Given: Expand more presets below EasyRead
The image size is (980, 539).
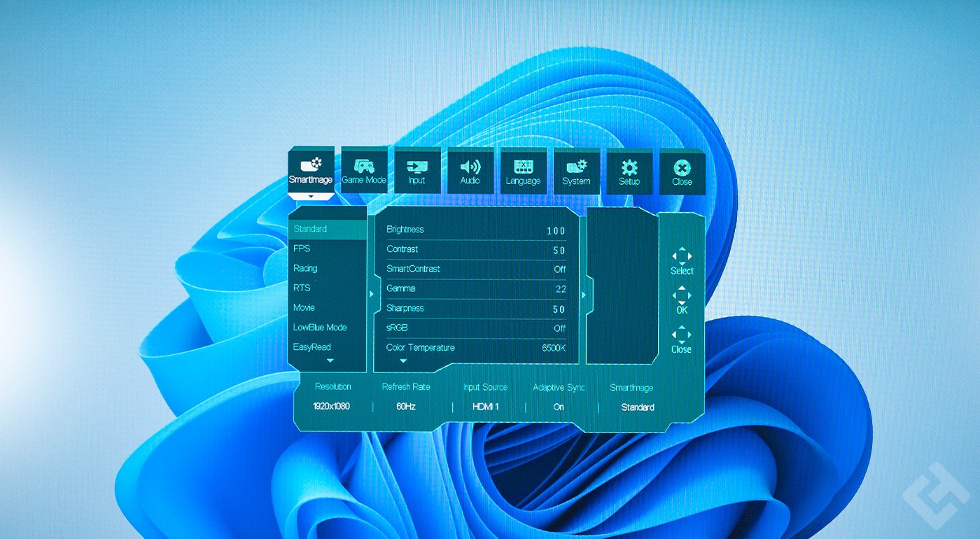Looking at the screenshot, I should click(330, 360).
